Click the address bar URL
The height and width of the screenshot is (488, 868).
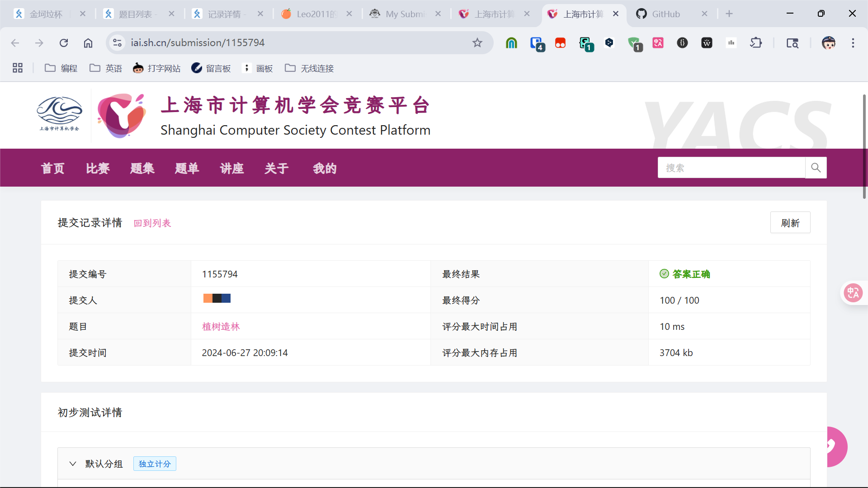coord(198,42)
